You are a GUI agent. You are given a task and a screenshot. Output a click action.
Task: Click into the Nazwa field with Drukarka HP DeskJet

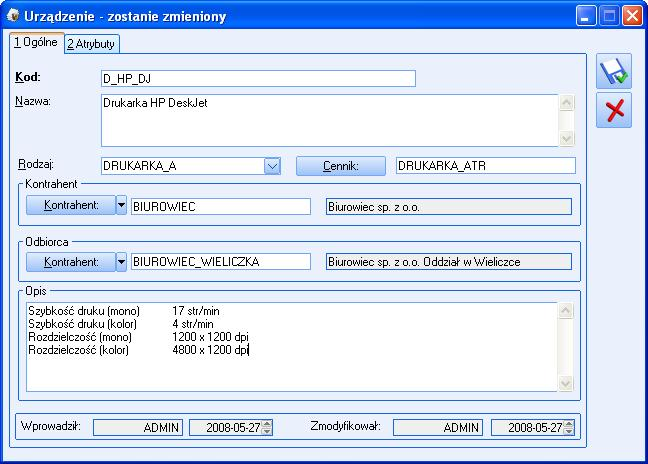329,120
